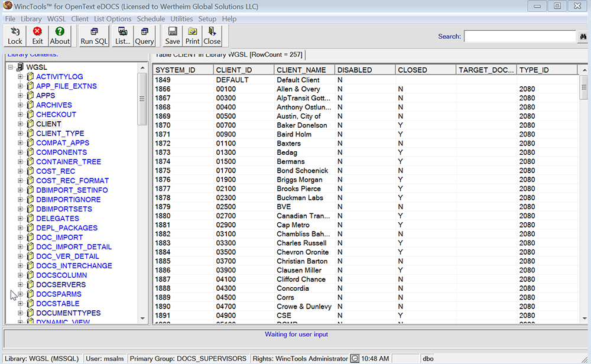Viewport: 591px width, 364px height.
Task: Open the File menu
Action: [x=10, y=19]
